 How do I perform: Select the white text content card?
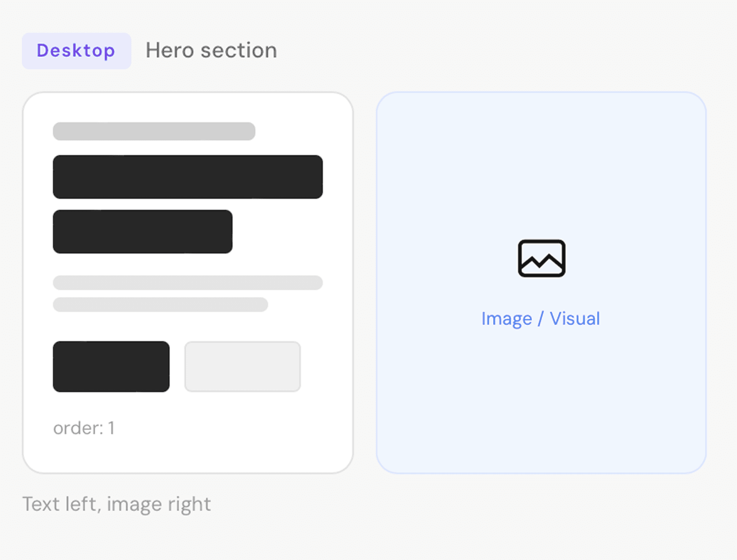pyautogui.click(x=188, y=283)
